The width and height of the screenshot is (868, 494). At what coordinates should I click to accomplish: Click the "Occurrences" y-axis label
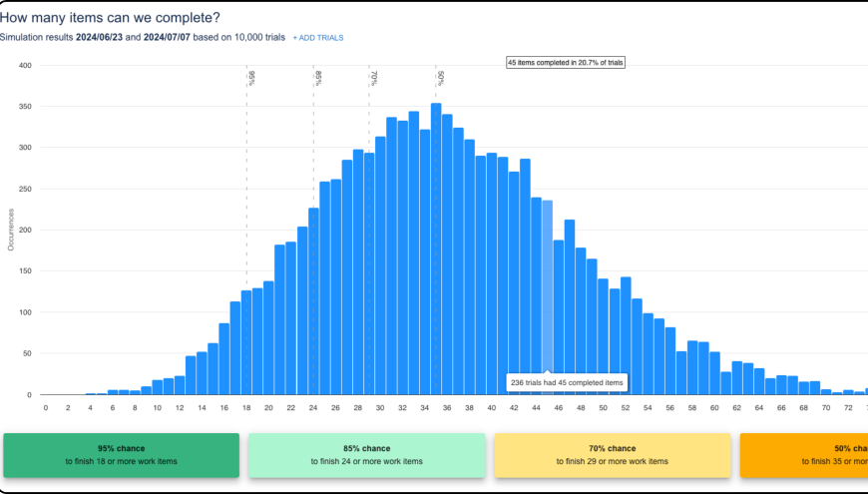click(x=12, y=229)
